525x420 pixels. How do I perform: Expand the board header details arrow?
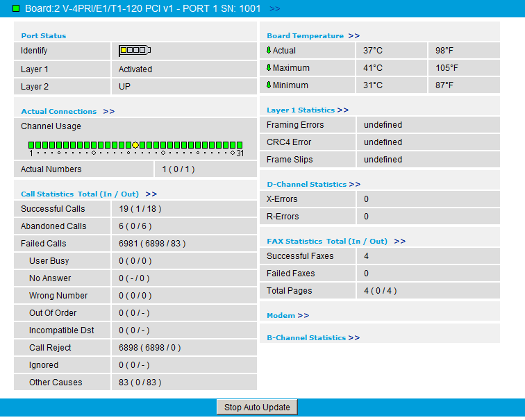coord(274,9)
